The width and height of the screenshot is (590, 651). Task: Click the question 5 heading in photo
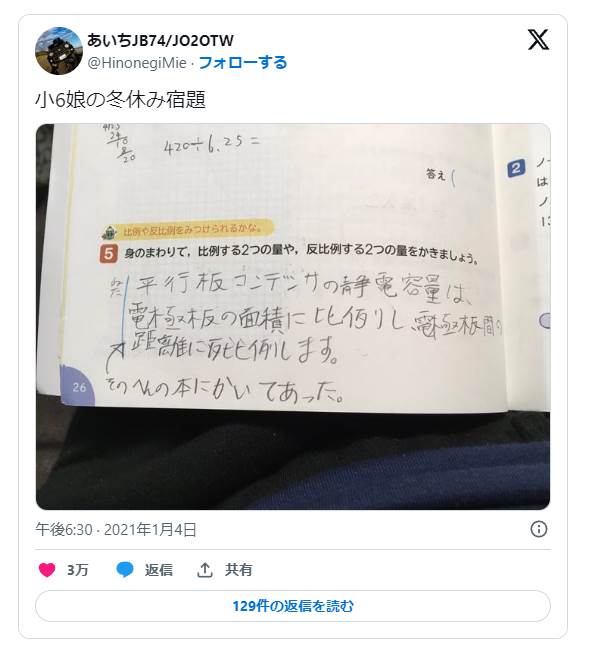[289, 252]
